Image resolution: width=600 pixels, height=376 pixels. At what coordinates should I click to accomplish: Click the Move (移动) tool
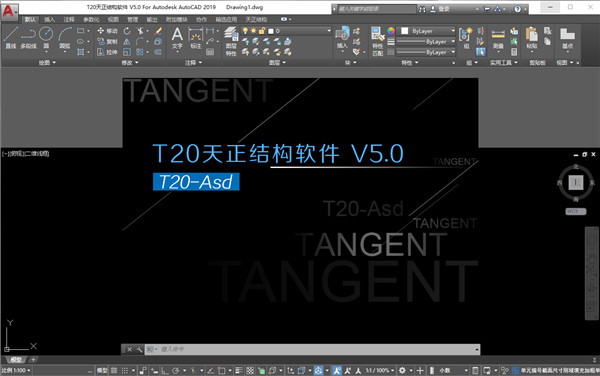tap(107, 31)
